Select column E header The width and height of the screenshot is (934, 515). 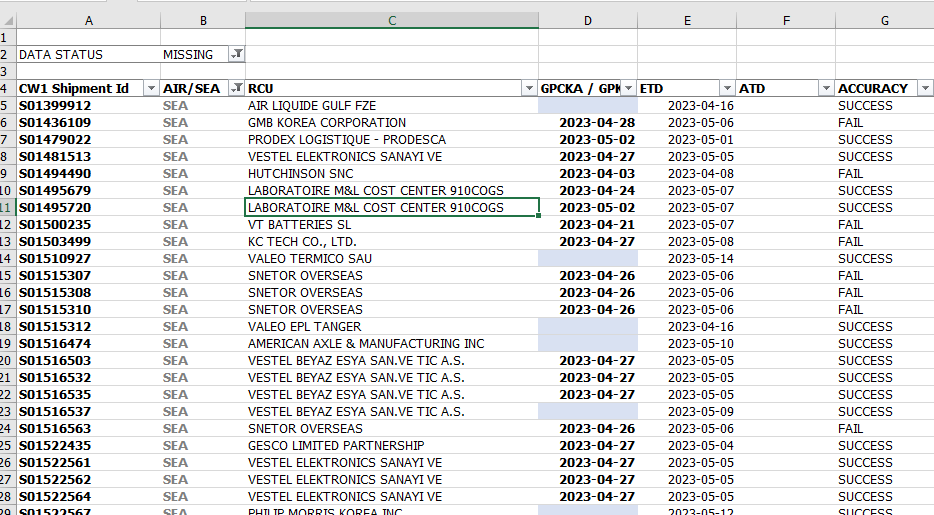pyautogui.click(x=687, y=21)
